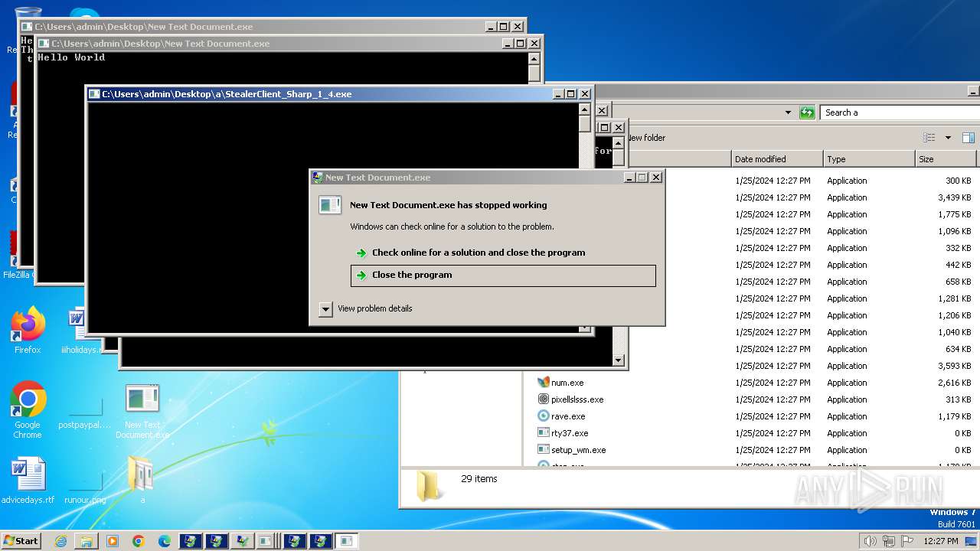Click the 3,439 KB size cell

(954, 197)
